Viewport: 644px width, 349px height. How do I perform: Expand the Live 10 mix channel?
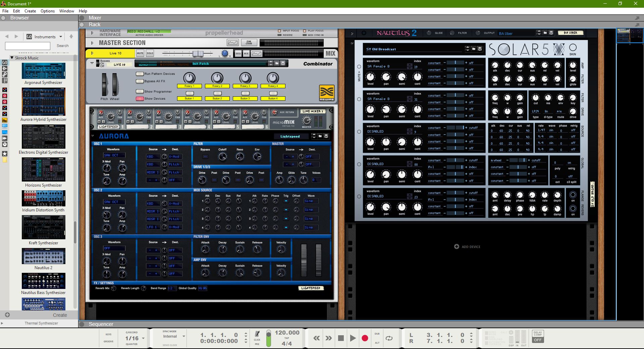(x=93, y=53)
